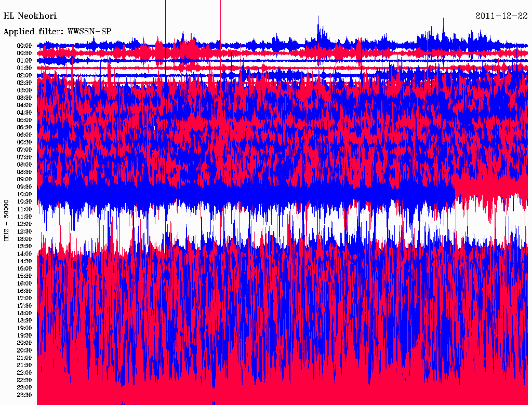Click the 12:00 time label
The image size is (532, 405).
(24, 224)
